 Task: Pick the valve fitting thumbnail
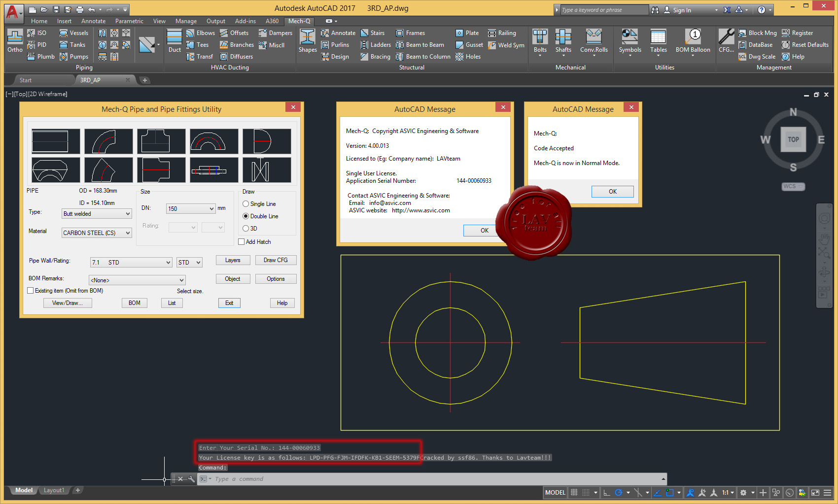coord(267,170)
